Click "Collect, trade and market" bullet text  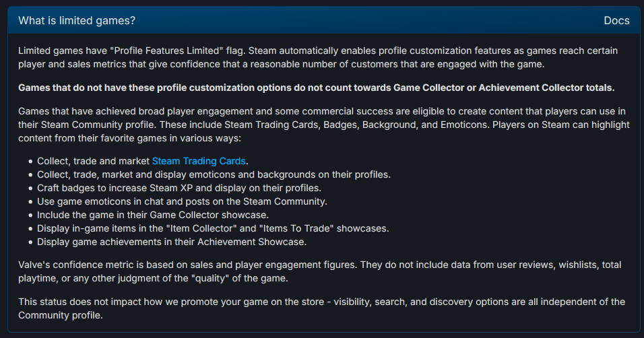[x=93, y=161]
